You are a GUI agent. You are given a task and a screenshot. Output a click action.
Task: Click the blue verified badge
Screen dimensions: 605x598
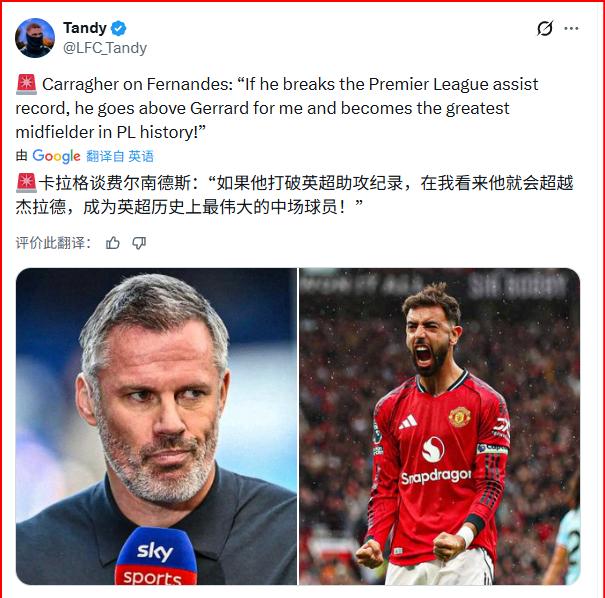(x=118, y=28)
